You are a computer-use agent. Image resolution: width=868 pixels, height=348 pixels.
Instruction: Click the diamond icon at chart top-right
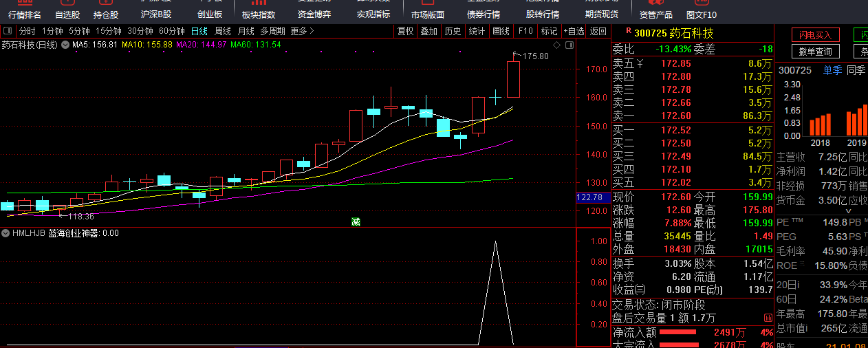pyautogui.click(x=556, y=45)
